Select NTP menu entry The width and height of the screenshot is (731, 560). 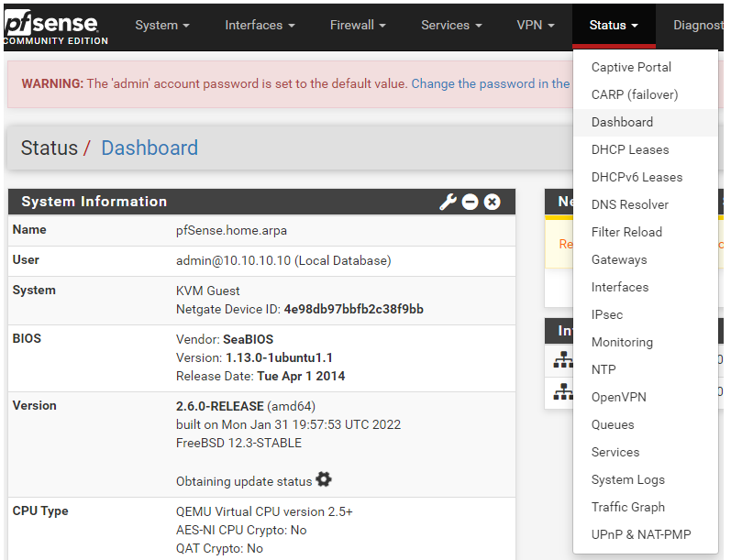click(645, 369)
